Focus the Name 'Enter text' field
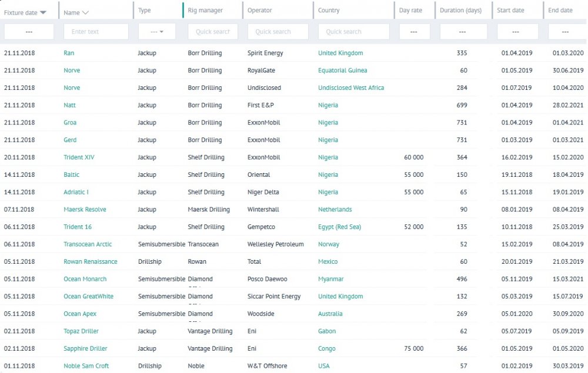588x373 pixels. pos(96,32)
